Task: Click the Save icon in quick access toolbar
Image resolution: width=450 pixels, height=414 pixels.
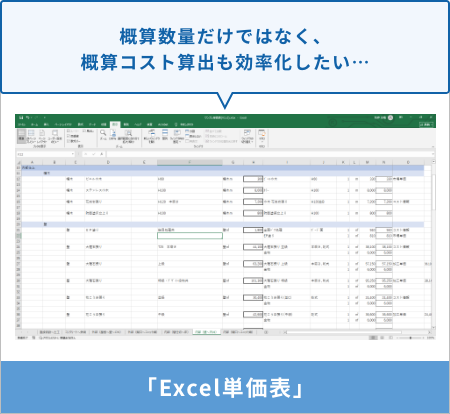Action: point(21,118)
